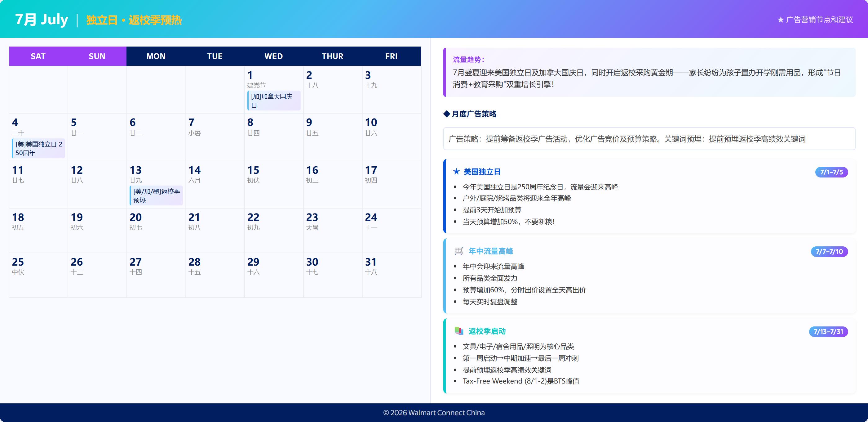Select the [美/加/墨]返校季预热 event tag
Image resolution: width=868 pixels, height=422 pixels.
click(156, 196)
